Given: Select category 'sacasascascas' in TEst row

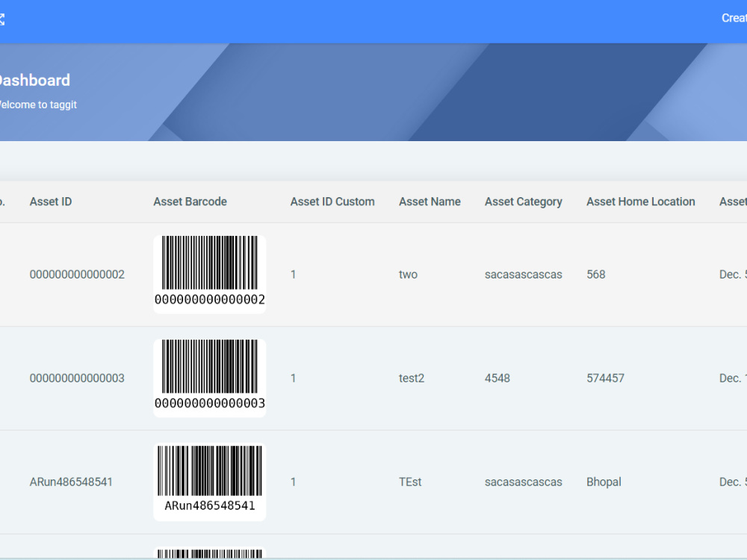Looking at the screenshot, I should tap(524, 482).
